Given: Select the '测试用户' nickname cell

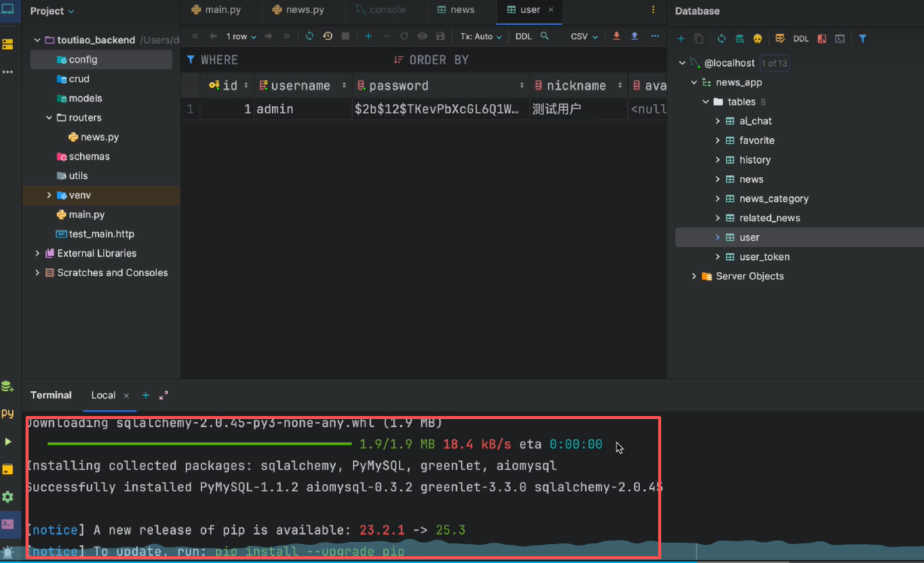Looking at the screenshot, I should point(578,109).
